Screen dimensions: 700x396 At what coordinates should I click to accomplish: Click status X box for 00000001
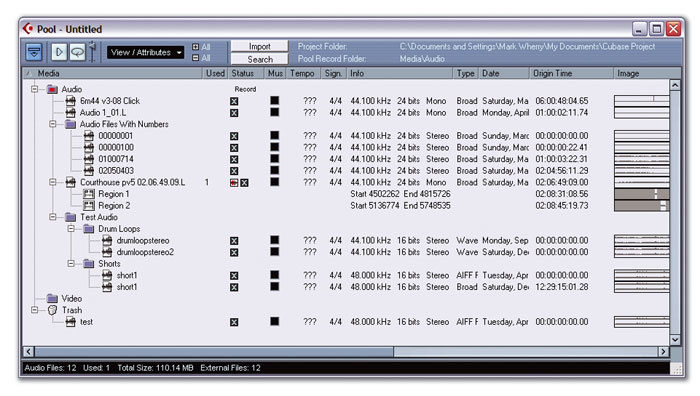click(x=234, y=136)
